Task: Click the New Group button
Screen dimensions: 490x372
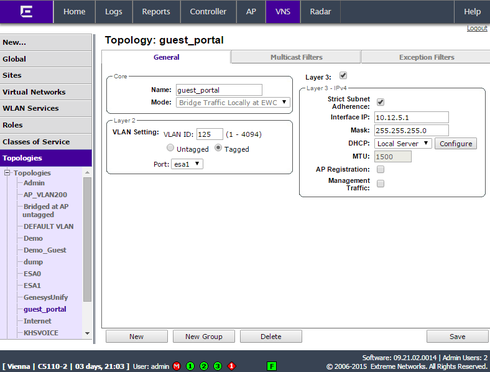Action: tap(204, 337)
